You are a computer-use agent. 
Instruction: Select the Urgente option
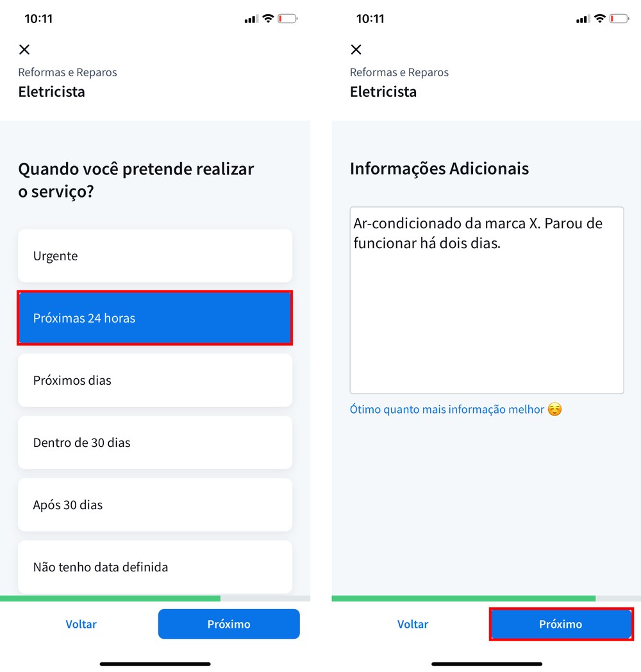[154, 255]
